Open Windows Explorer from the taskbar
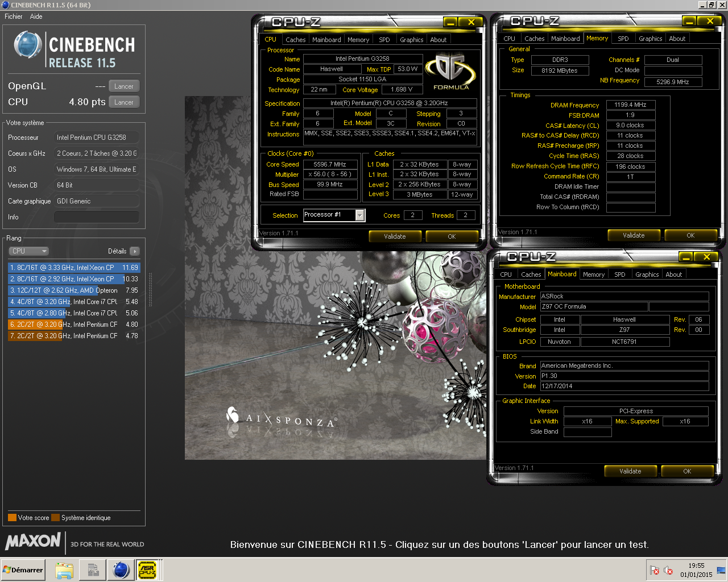This screenshot has height=582, width=728. click(64, 570)
